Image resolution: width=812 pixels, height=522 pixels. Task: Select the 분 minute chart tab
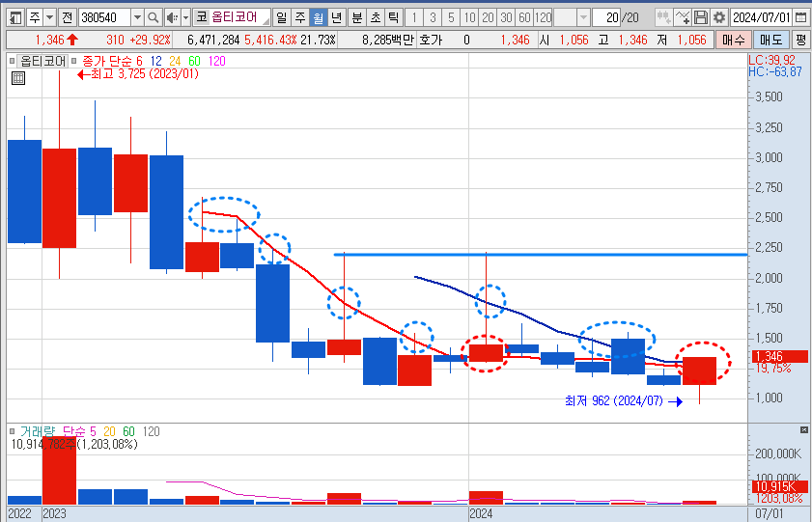(357, 17)
